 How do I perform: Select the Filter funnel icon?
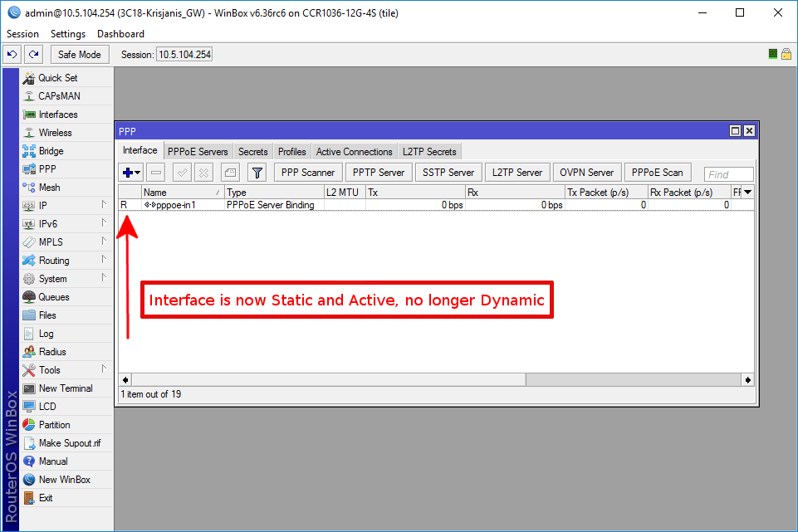point(257,173)
